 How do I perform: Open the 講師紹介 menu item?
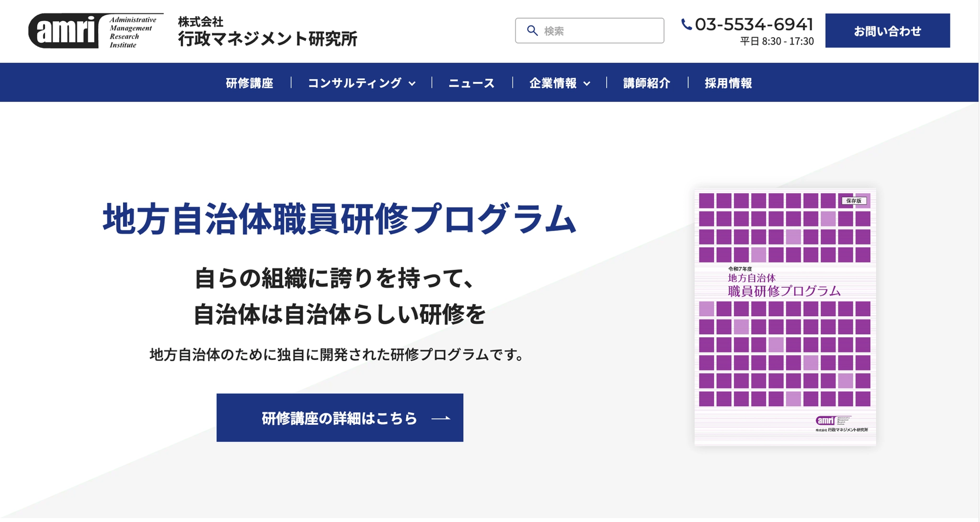tap(646, 83)
